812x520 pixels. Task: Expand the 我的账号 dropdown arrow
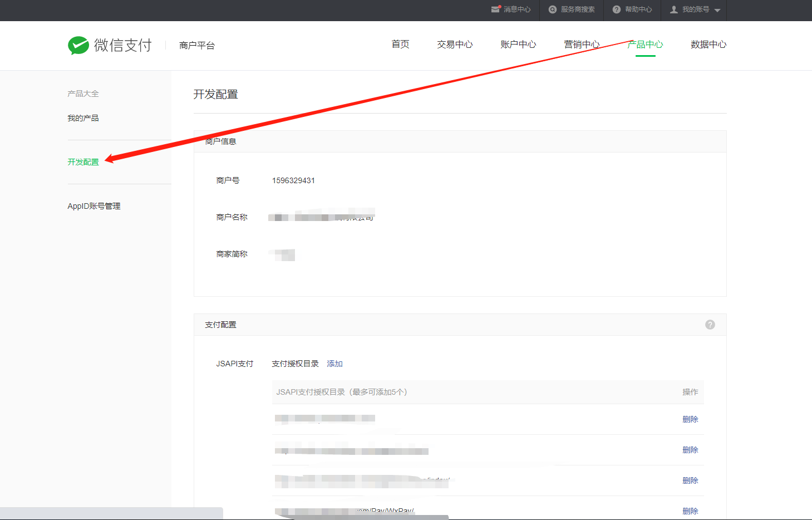click(x=717, y=10)
